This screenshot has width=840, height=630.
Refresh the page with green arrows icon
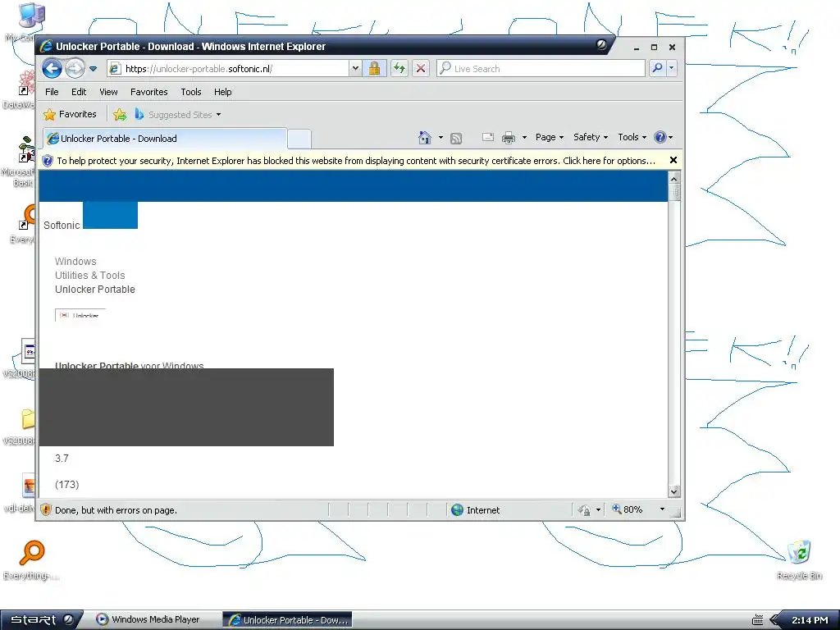click(x=399, y=69)
